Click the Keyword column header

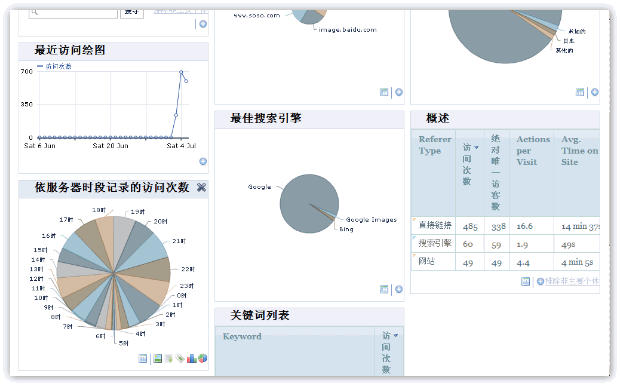click(x=242, y=337)
